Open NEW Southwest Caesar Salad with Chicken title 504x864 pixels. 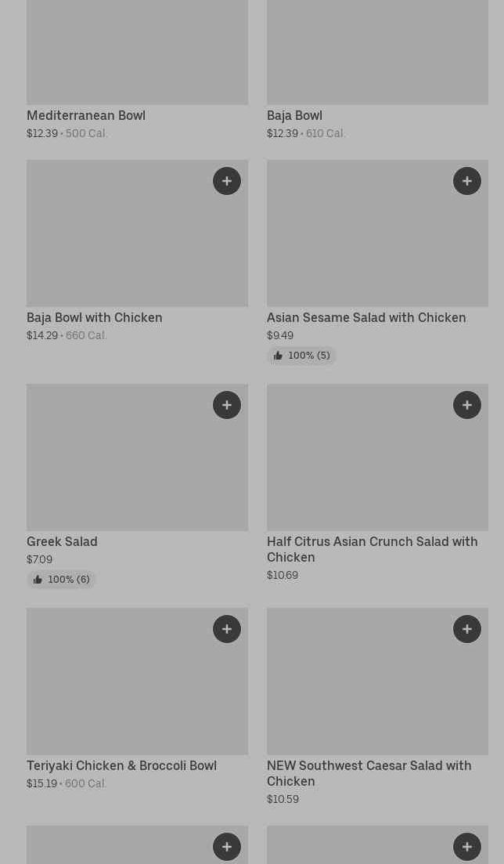[369, 773]
